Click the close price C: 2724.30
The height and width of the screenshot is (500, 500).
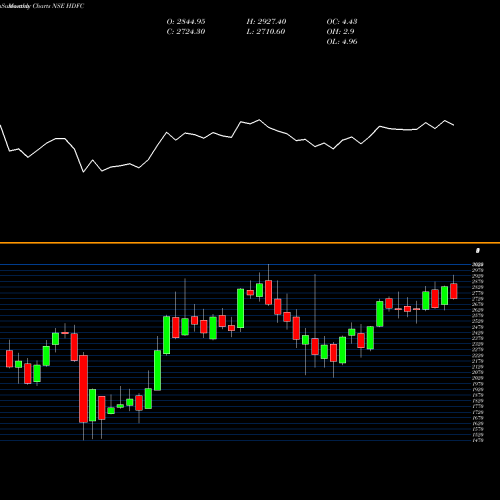pyautogui.click(x=186, y=32)
